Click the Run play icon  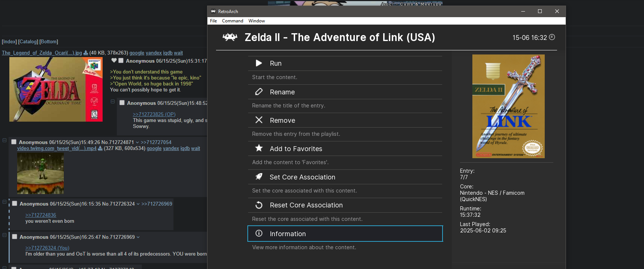[x=259, y=63]
